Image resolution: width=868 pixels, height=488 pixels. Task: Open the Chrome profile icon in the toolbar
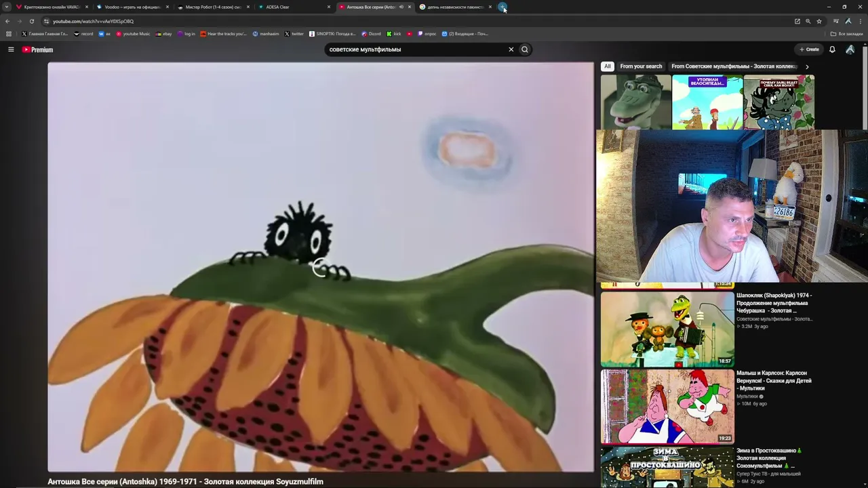[848, 21]
